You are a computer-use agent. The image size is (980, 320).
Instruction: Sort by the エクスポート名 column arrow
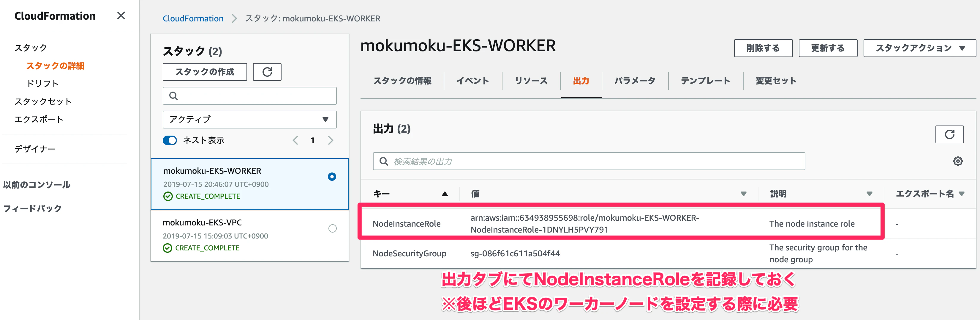pos(961,194)
